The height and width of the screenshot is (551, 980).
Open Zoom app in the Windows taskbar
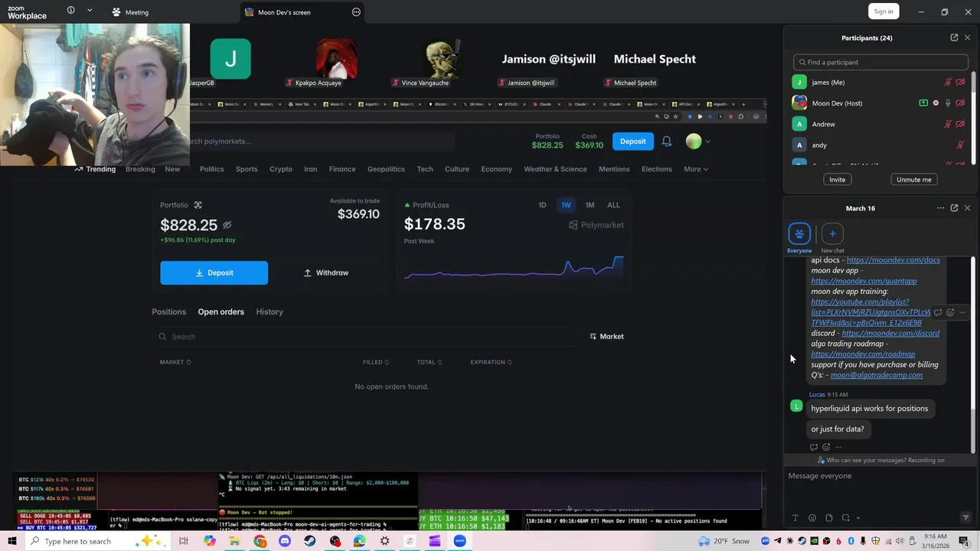tap(459, 541)
